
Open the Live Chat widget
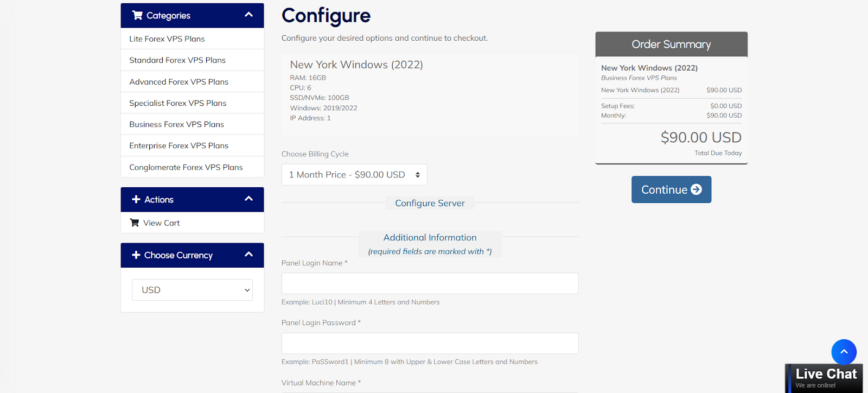coord(825,378)
